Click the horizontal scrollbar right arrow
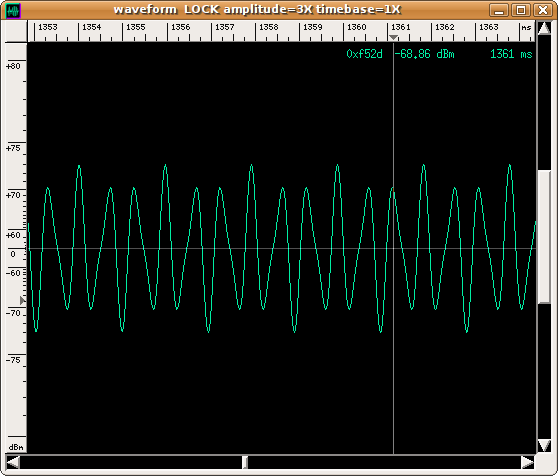The image size is (558, 476). coord(527,462)
